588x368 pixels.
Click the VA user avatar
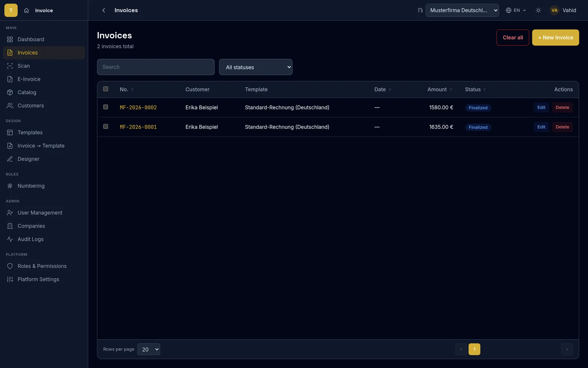pos(555,10)
